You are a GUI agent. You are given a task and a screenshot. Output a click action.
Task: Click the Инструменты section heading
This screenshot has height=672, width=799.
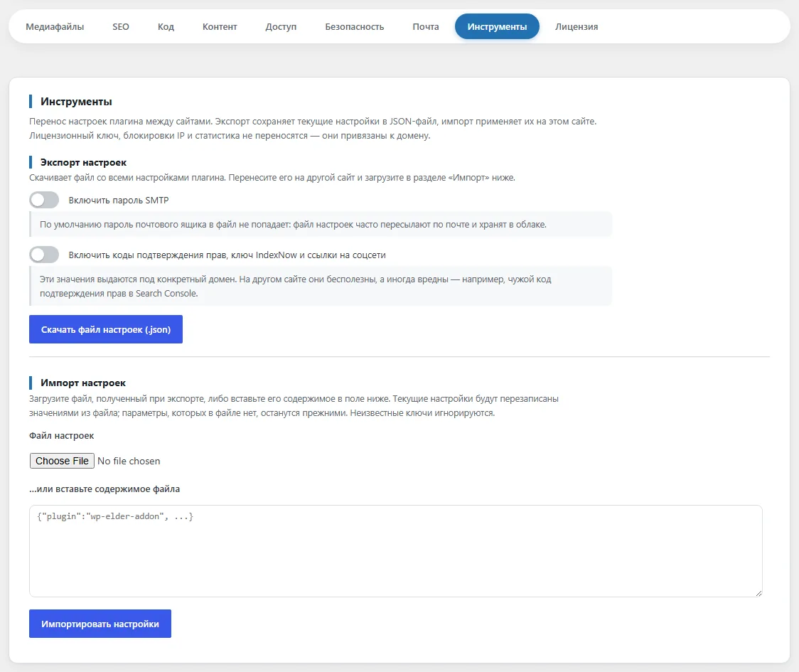tap(77, 102)
